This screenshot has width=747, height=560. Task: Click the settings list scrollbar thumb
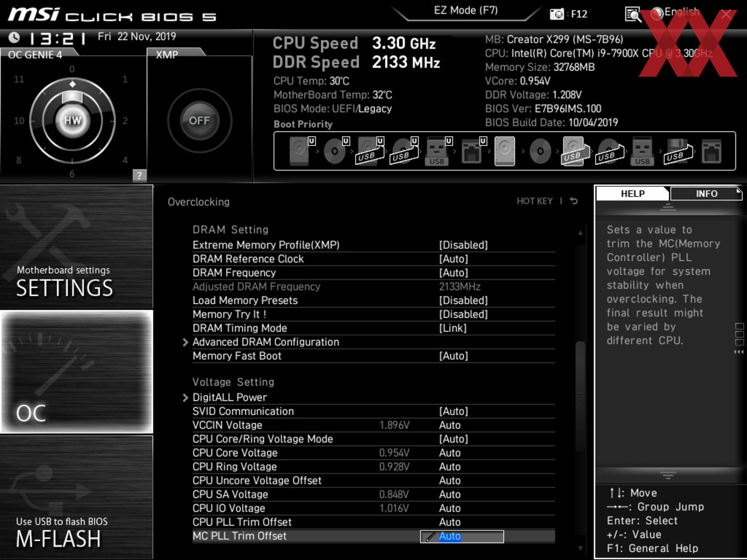coord(580,396)
